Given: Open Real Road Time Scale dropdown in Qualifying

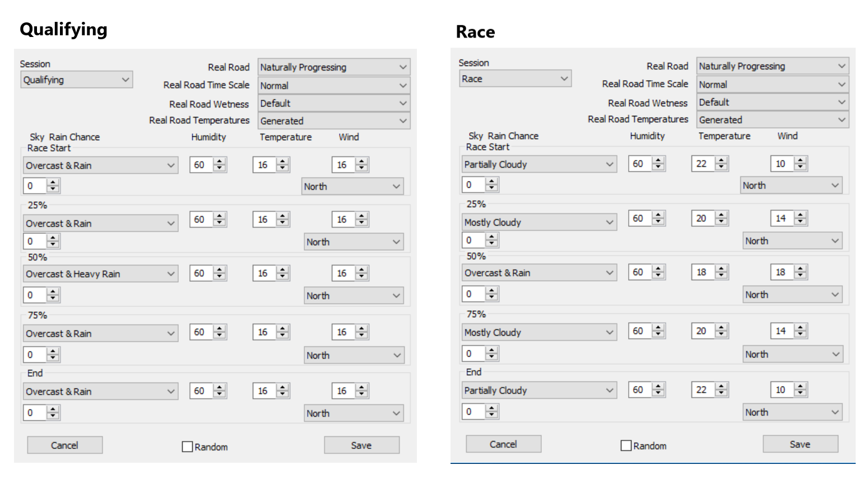Looking at the screenshot, I should pos(334,85).
